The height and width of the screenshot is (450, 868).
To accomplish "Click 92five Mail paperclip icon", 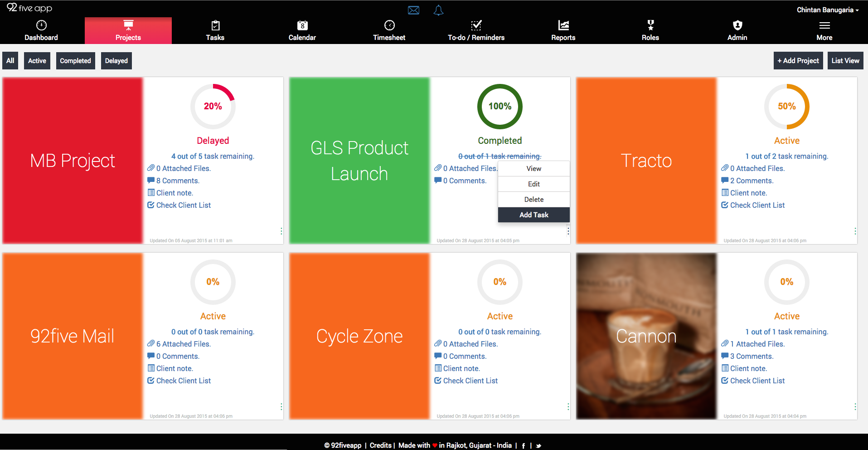I will (151, 344).
